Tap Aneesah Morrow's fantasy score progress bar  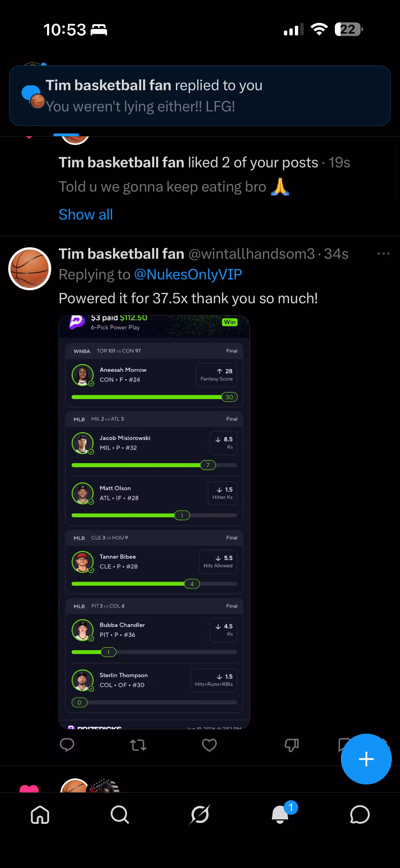click(x=155, y=397)
